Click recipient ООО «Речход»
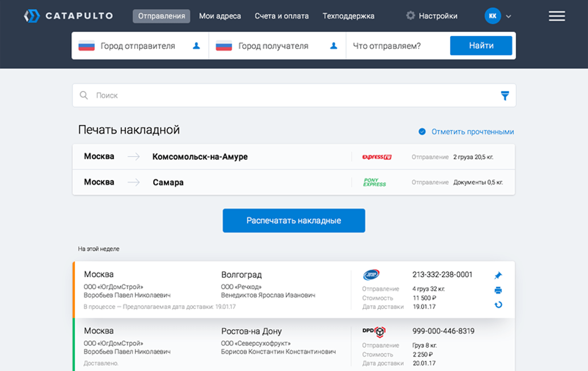 pos(241,287)
